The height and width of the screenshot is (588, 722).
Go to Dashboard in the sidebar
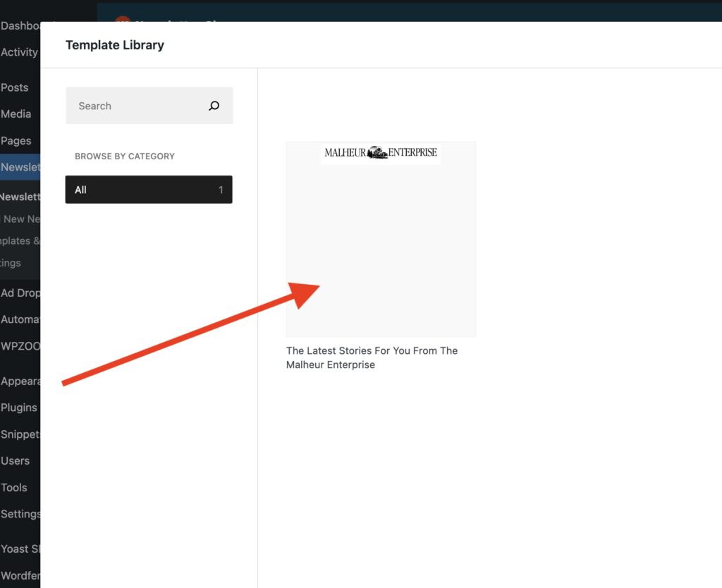point(20,26)
